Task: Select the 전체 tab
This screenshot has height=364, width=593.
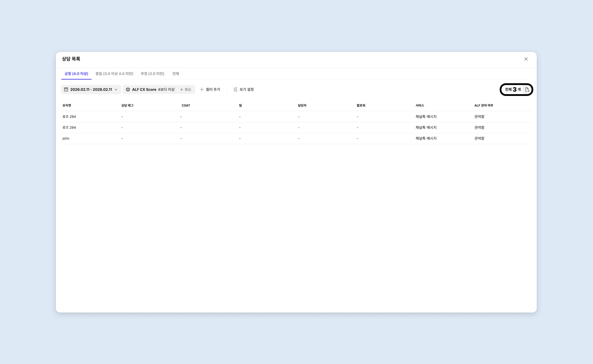Action: pyautogui.click(x=176, y=74)
